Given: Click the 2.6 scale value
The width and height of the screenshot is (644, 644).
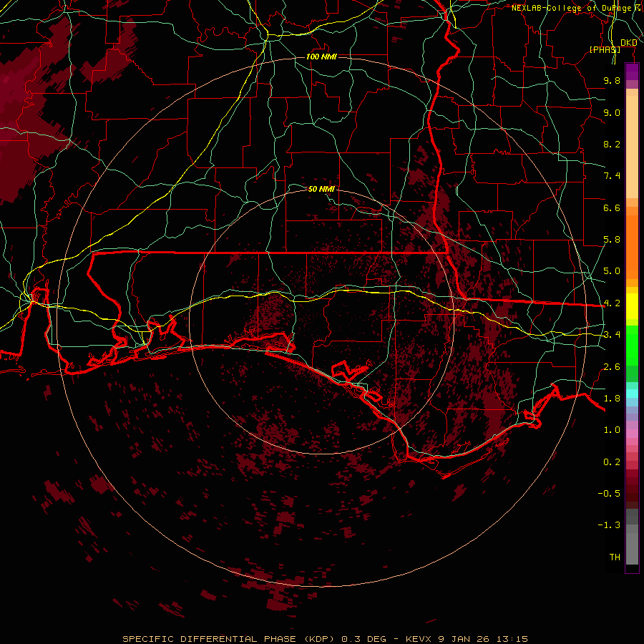Looking at the screenshot, I should click(x=612, y=367).
